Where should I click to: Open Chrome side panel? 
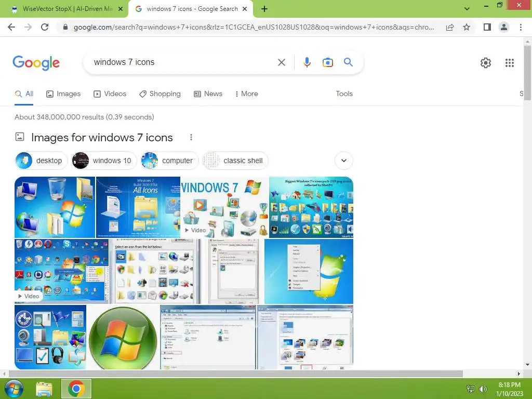click(487, 27)
